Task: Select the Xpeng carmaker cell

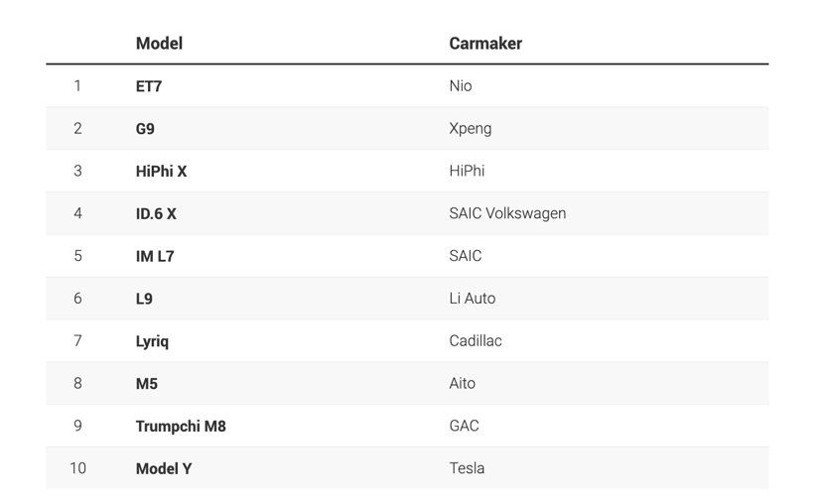Action: pyautogui.click(x=471, y=129)
